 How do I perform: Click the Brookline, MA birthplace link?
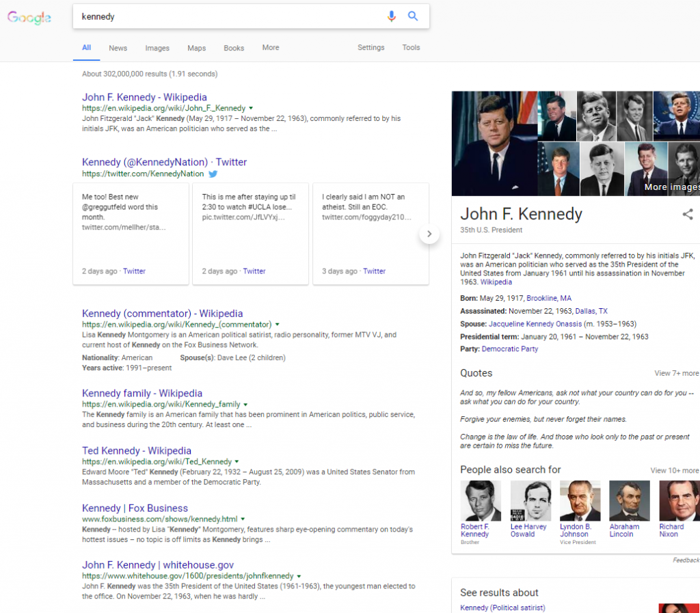pyautogui.click(x=549, y=298)
